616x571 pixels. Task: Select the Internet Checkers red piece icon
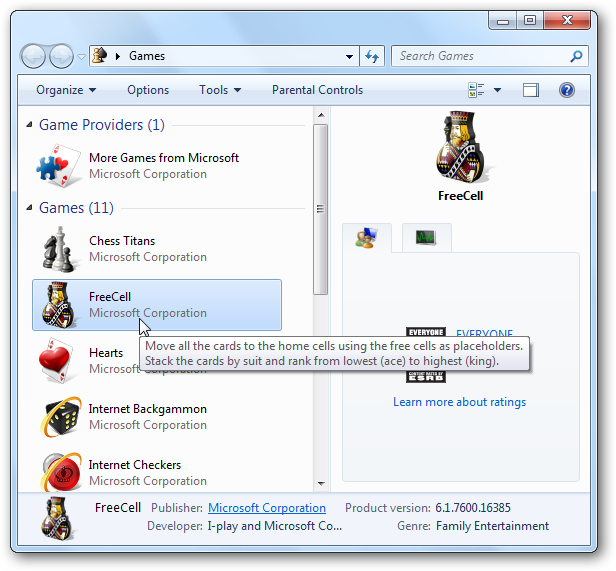61,472
